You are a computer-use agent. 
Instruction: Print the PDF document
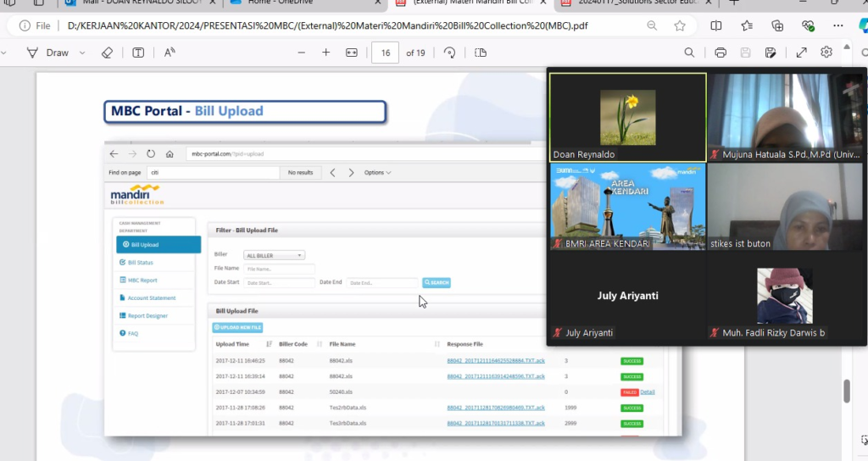[721, 53]
